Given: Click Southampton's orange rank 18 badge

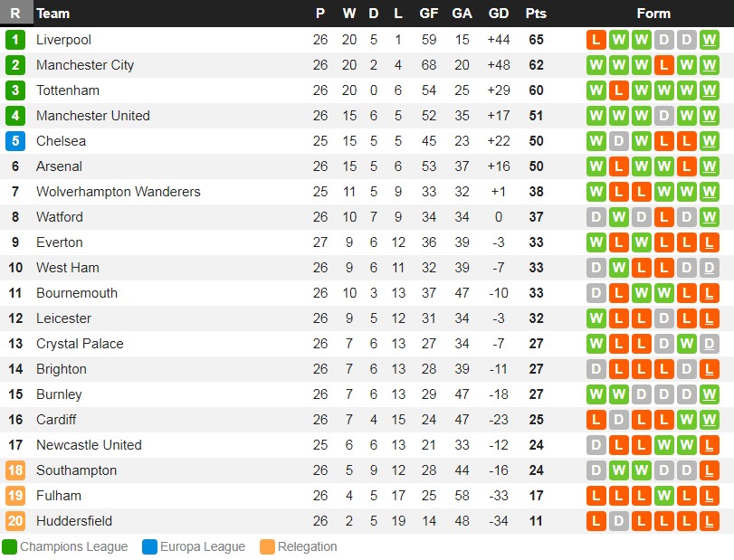Looking at the screenshot, I should point(15,470).
